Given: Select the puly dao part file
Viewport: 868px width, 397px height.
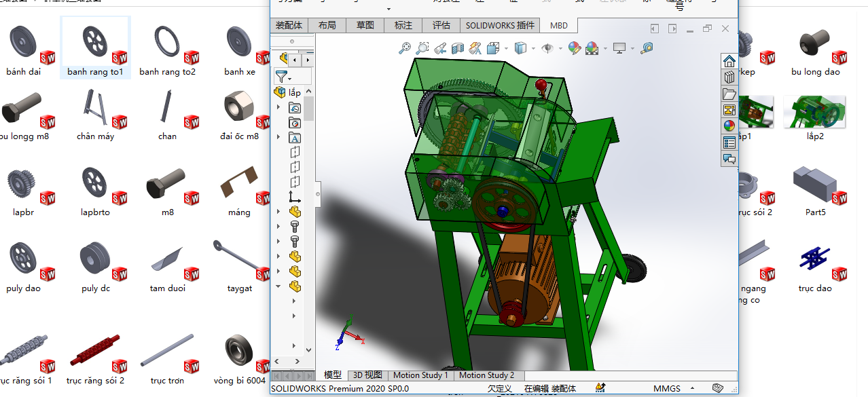Looking at the screenshot, I should pyautogui.click(x=24, y=267).
